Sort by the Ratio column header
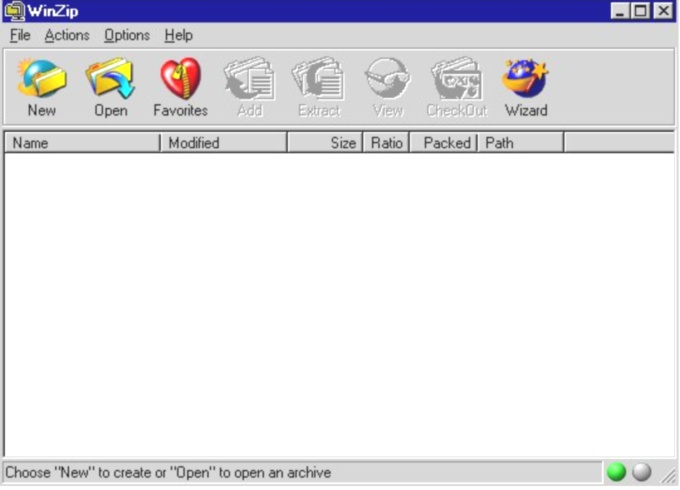This screenshot has width=680, height=490. pos(386,143)
